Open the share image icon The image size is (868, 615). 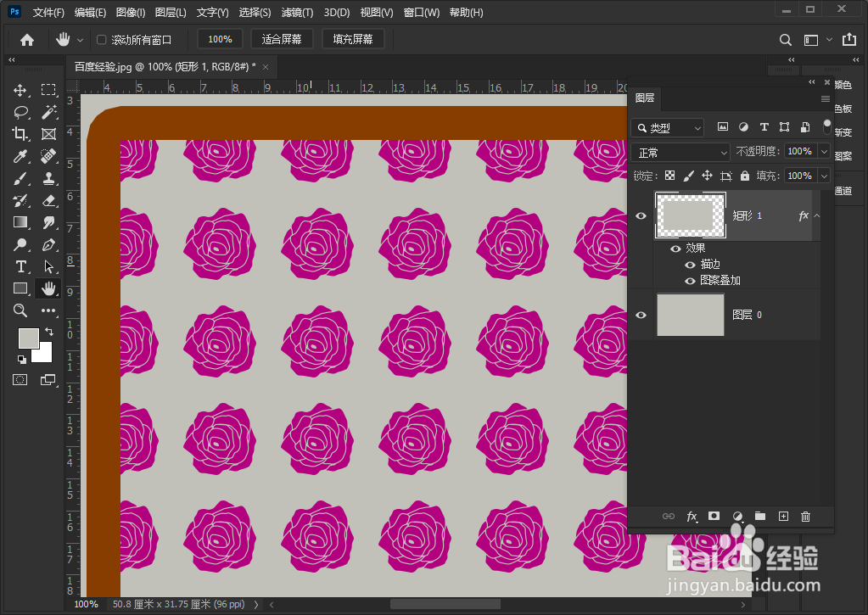tap(848, 39)
